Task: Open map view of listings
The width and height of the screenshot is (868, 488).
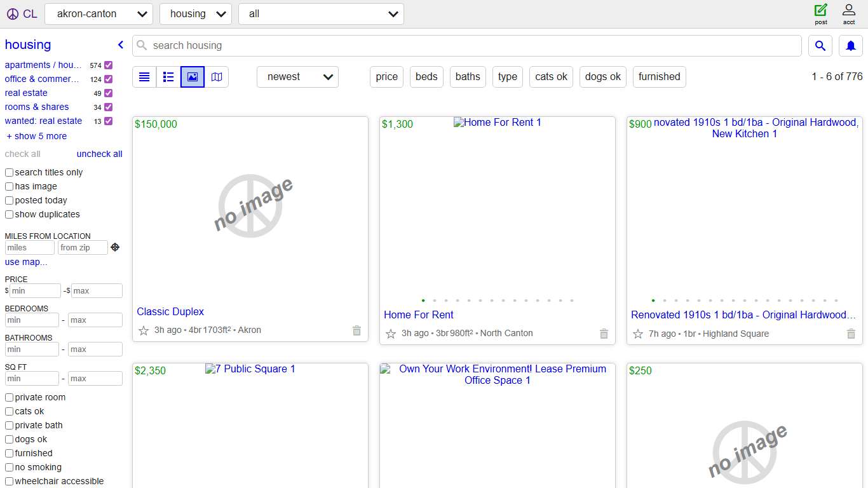Action: [217, 77]
